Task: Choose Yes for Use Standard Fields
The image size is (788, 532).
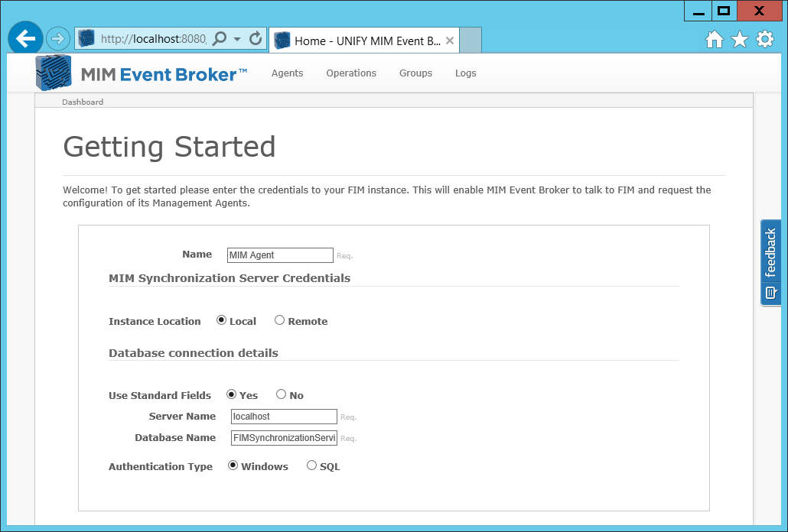Action: [x=231, y=394]
